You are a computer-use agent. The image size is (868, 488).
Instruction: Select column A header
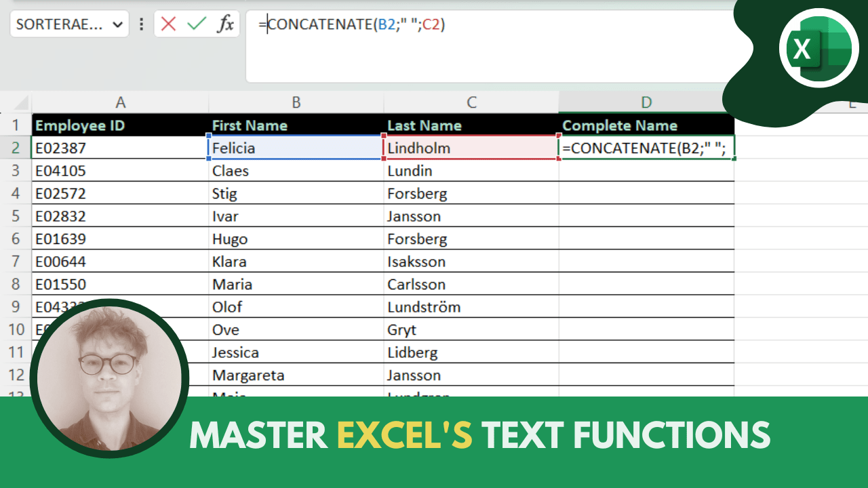tap(120, 102)
